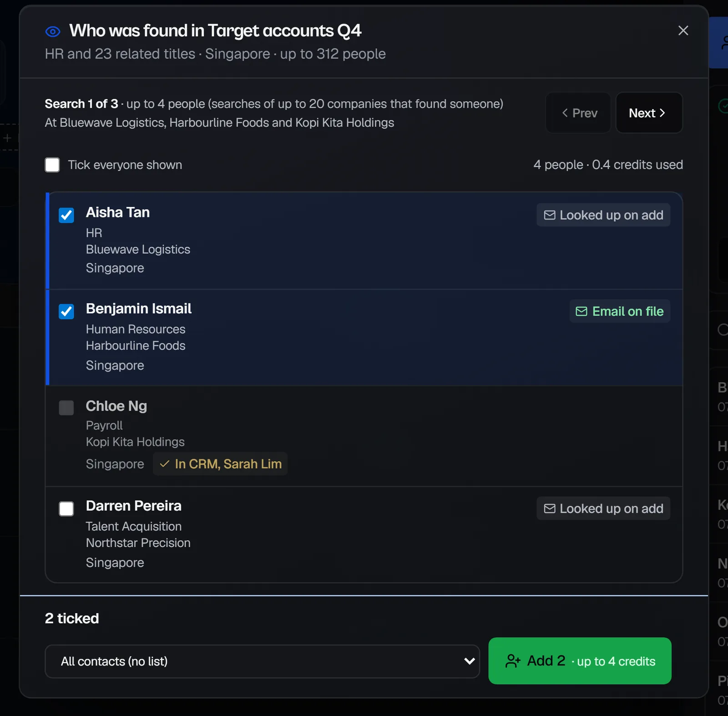
Task: Click the "Payroll" title under Chloe Ng
Action: click(x=104, y=425)
